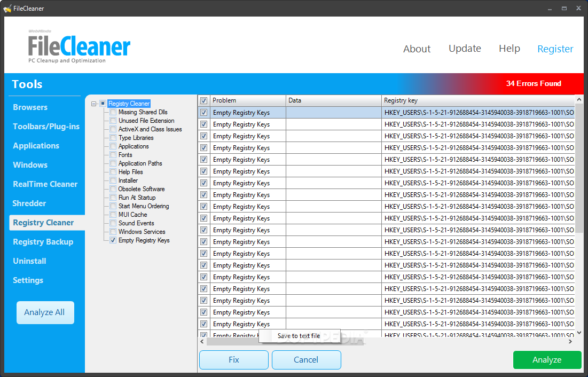Click the Cancel button
The width and height of the screenshot is (588, 377).
(x=307, y=360)
